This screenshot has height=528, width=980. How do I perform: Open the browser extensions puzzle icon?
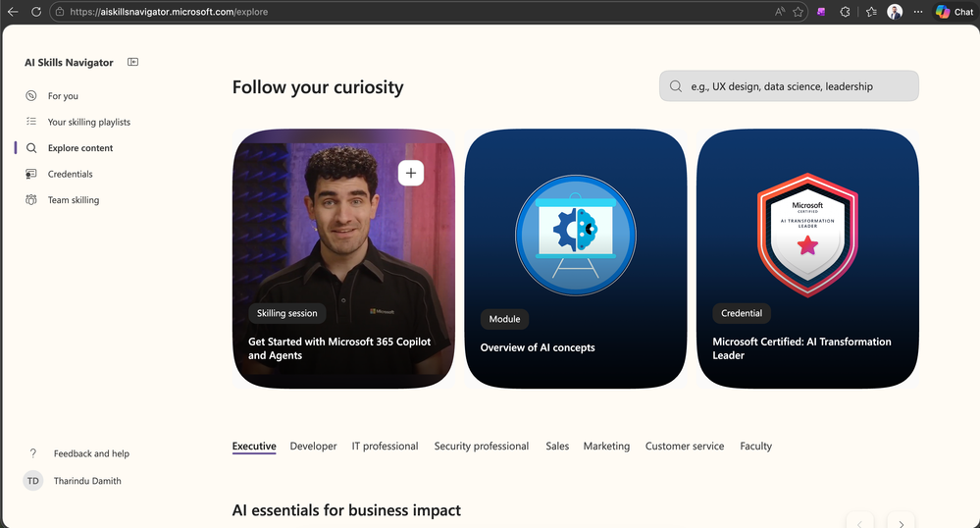point(845,12)
